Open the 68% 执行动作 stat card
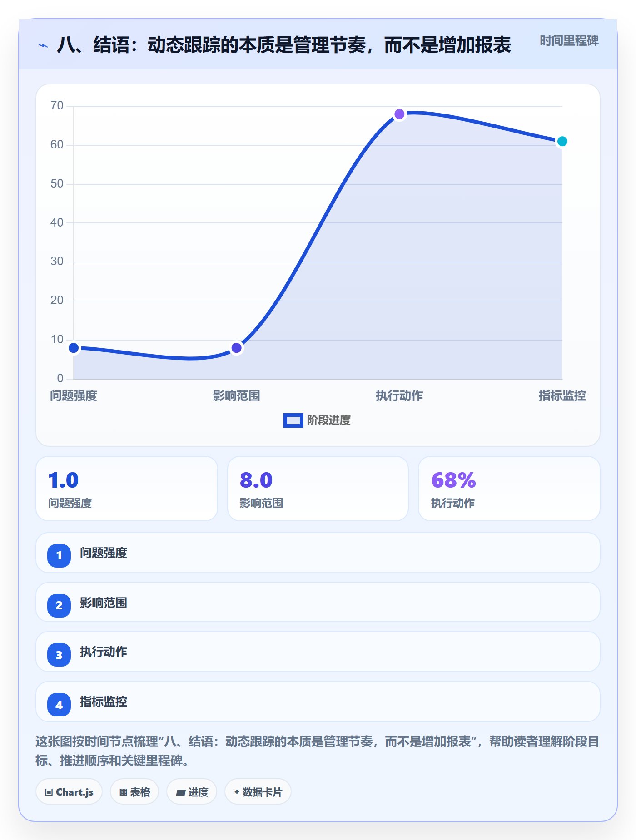The image size is (636, 840). coord(509,489)
